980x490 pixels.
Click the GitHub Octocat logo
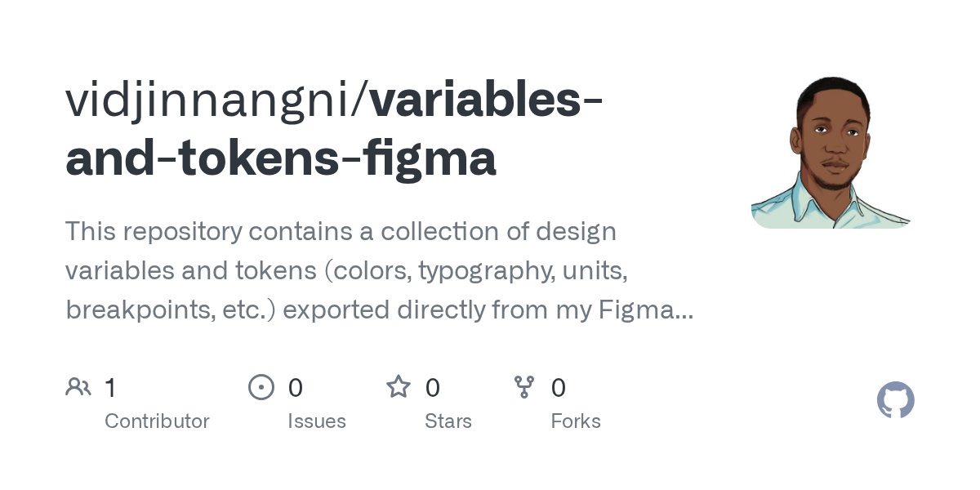point(895,401)
